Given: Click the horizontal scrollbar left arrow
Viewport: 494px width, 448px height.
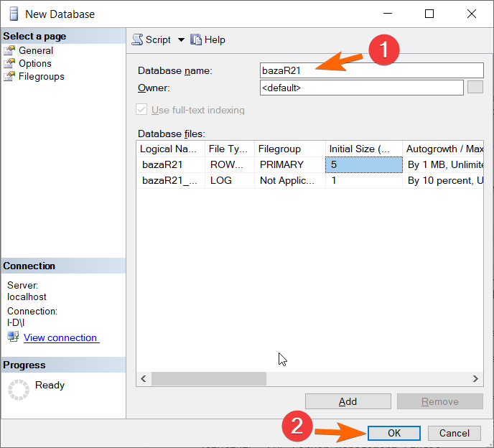Looking at the screenshot, I should tap(144, 378).
